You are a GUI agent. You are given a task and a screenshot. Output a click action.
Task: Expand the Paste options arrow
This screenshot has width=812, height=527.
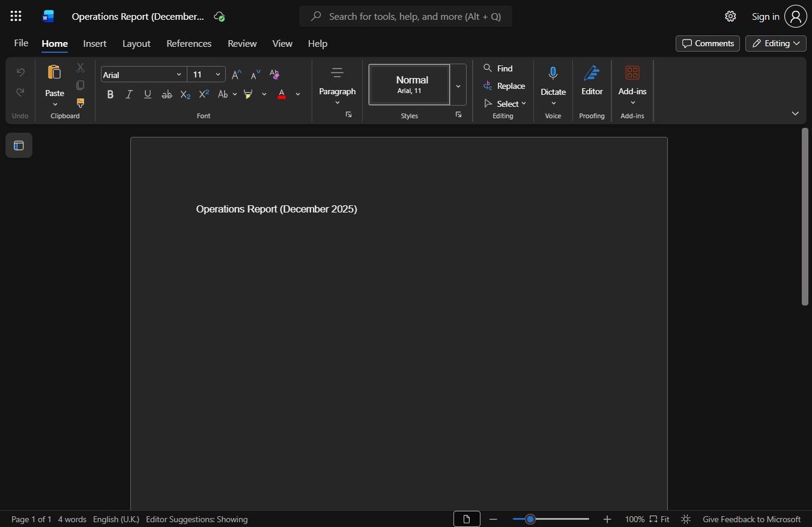pyautogui.click(x=55, y=104)
